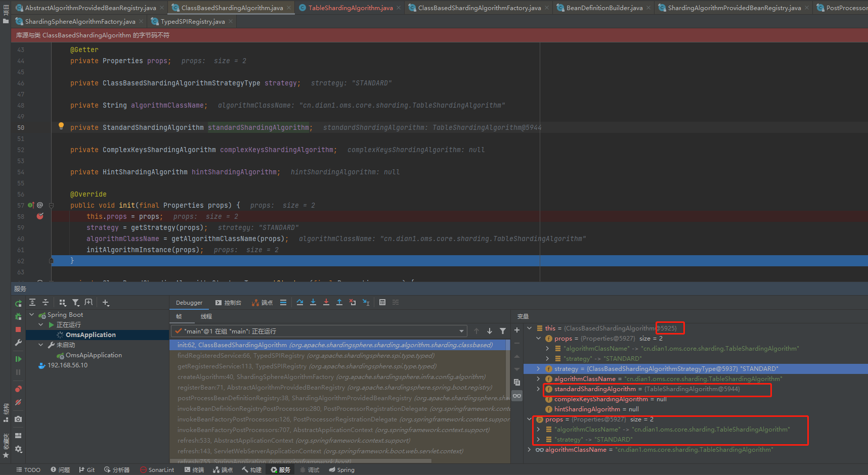Select the 192.168.56.10 docker node

click(67, 365)
